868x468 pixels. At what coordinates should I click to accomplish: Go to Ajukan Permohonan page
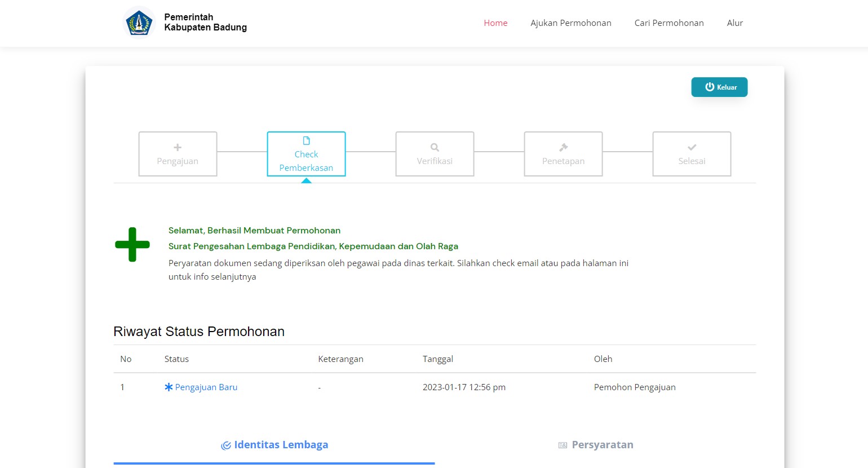[x=570, y=23]
